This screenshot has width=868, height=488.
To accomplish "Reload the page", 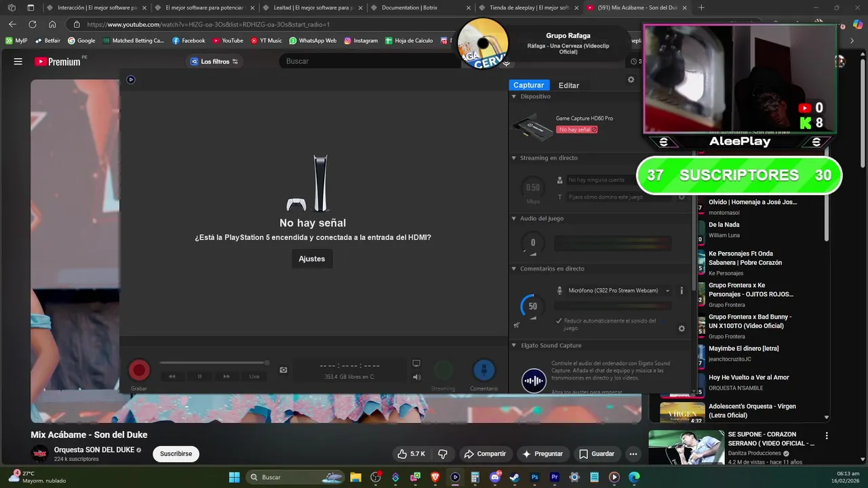I will click(x=32, y=24).
